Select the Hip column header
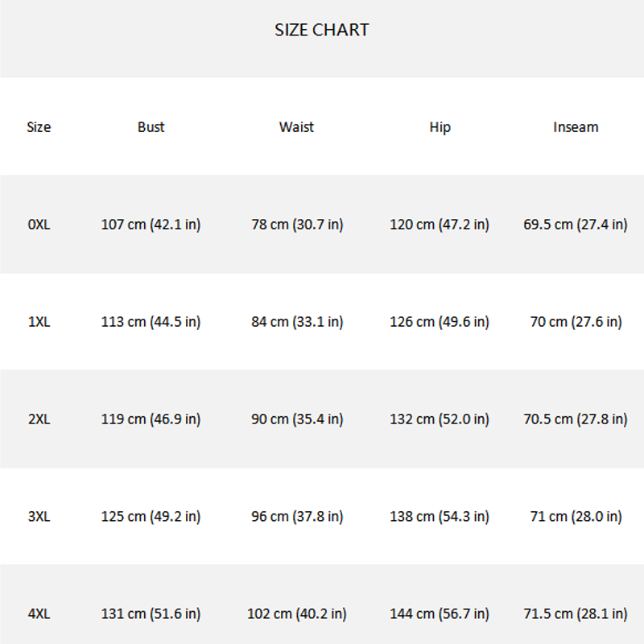 440,127
